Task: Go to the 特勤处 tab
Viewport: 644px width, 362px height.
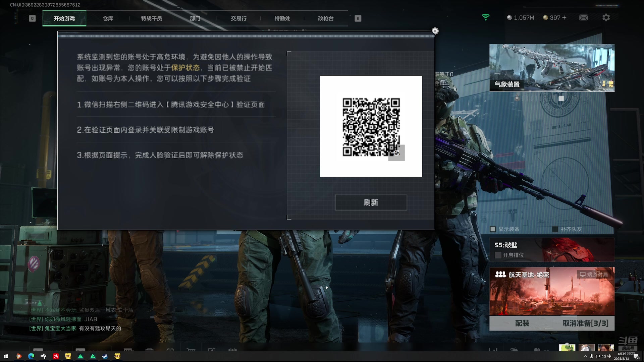Action: point(282,18)
